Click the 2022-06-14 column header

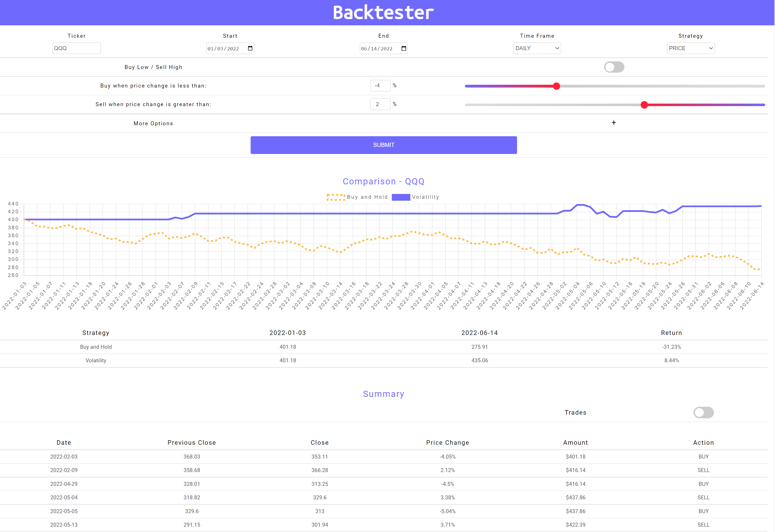click(480, 333)
